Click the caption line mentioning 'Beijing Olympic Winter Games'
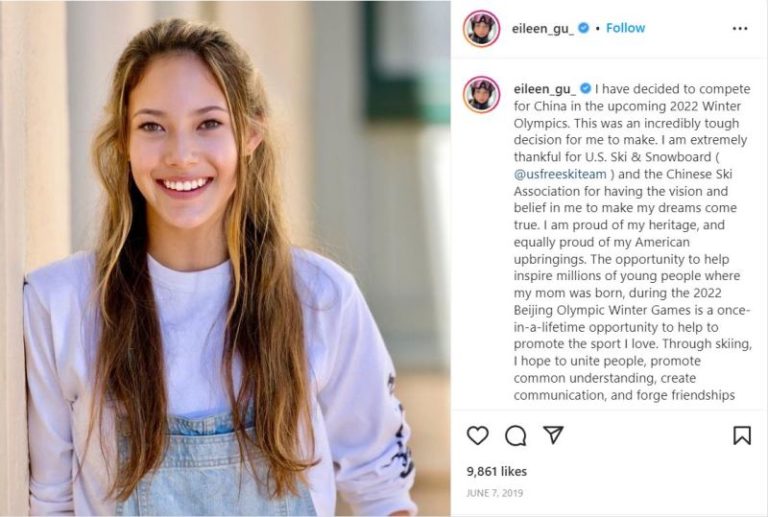Image resolution: width=768 pixels, height=517 pixels. coord(621,310)
